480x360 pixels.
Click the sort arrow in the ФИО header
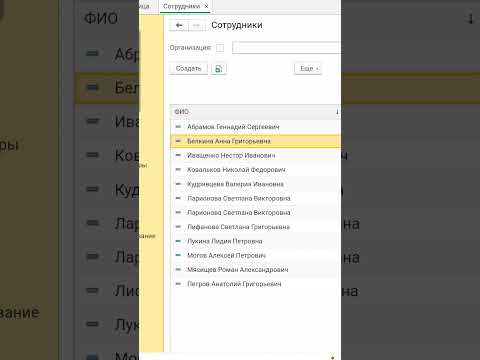click(337, 112)
